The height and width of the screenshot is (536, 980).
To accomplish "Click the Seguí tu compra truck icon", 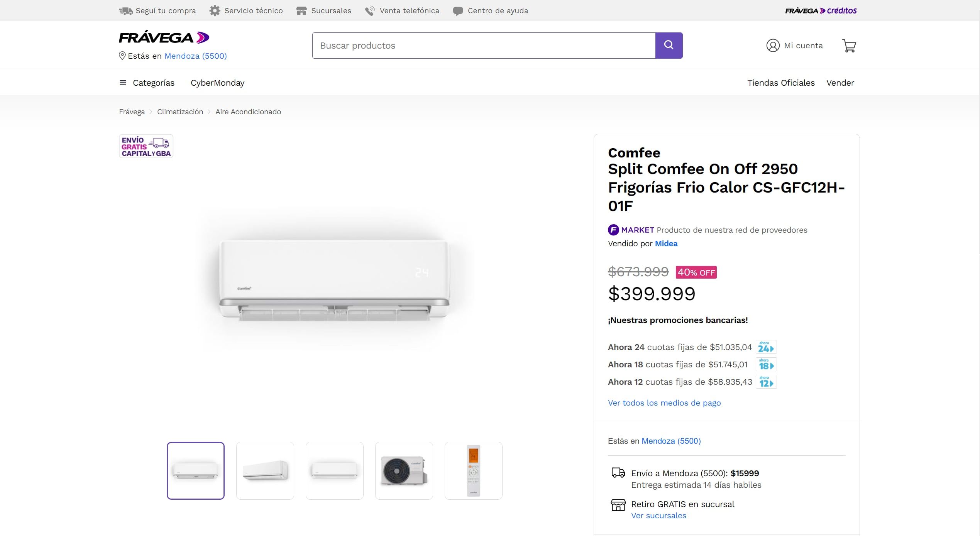I will tap(125, 11).
